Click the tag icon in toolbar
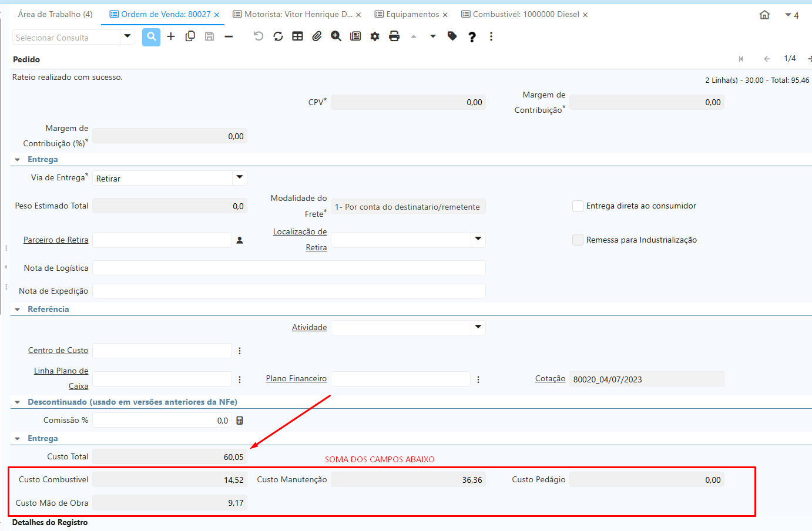This screenshot has height=531, width=812. point(452,36)
